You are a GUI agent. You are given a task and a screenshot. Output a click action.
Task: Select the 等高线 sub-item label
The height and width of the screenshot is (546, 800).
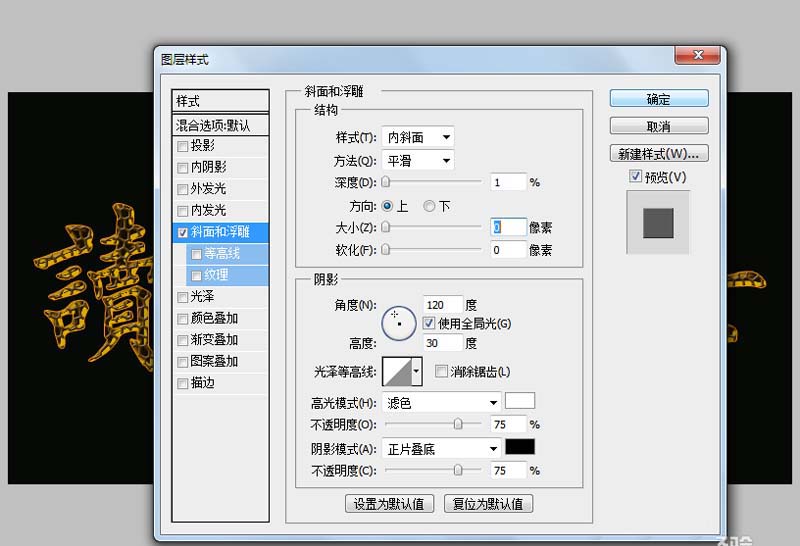222,254
